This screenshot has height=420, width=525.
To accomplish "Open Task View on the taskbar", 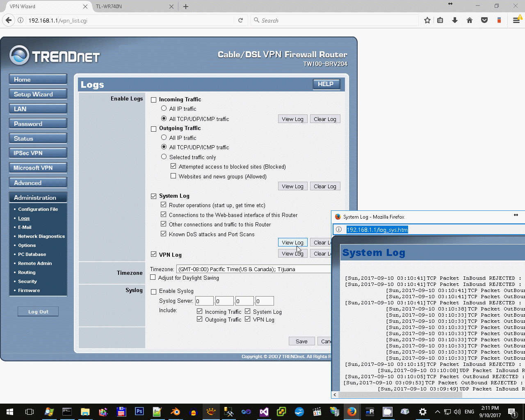I will pos(30,412).
